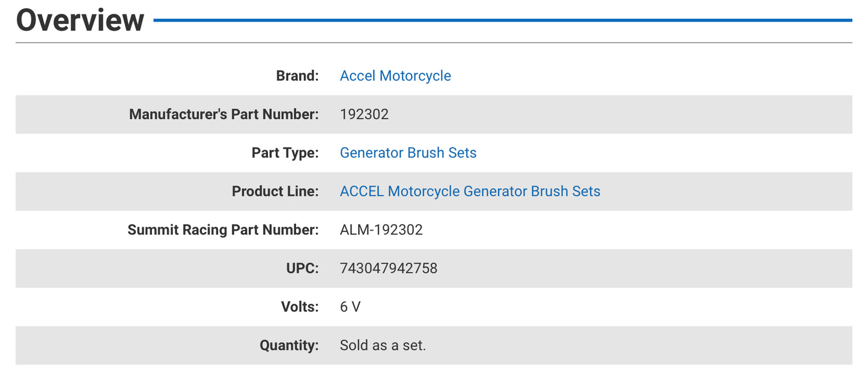Click the Summit Racing Part Number label
Image resolution: width=868 pixels, height=384 pixels.
point(222,230)
